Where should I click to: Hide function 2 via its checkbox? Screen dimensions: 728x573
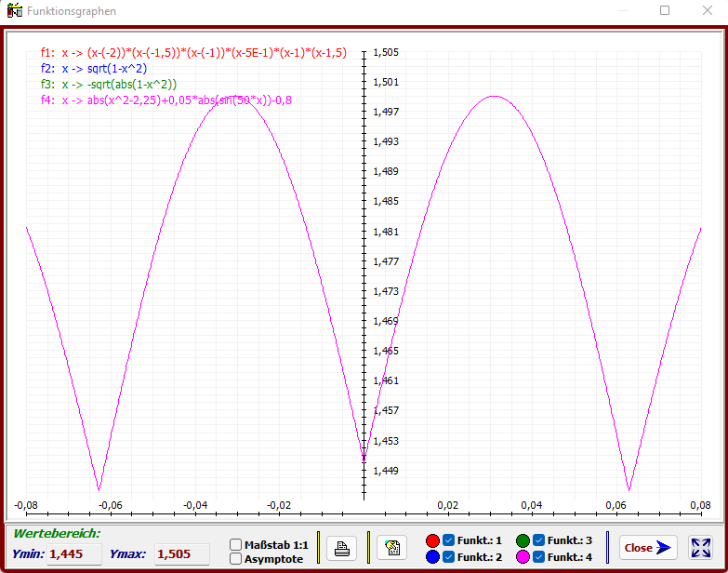[448, 557]
